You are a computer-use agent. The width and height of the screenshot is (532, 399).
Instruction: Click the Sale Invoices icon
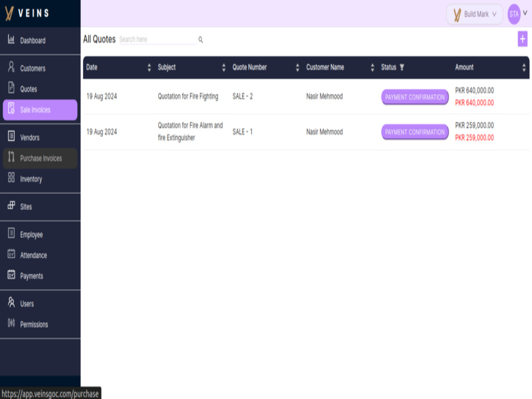point(11,108)
